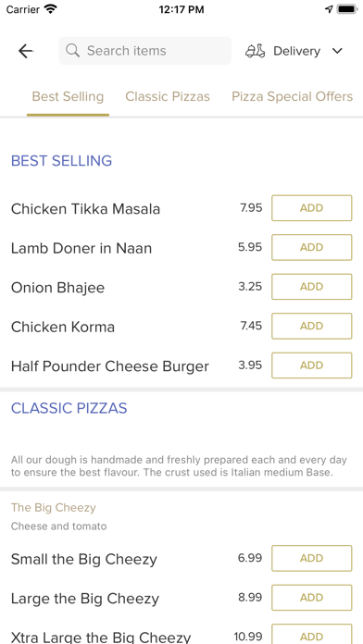This screenshot has height=644, width=363.
Task: Tap the Wi-Fi status icon
Action: pos(51,9)
